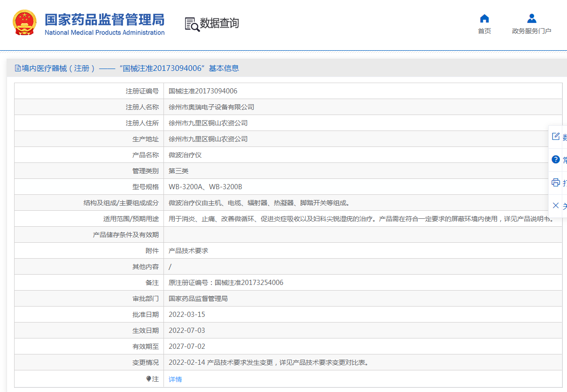The height and width of the screenshot is (392, 567).
Task: Select expiry date 2027-07-02
Action: tap(187, 346)
